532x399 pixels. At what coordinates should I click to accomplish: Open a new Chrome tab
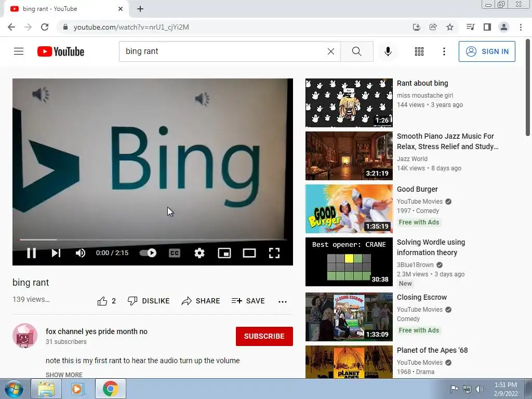140,9
